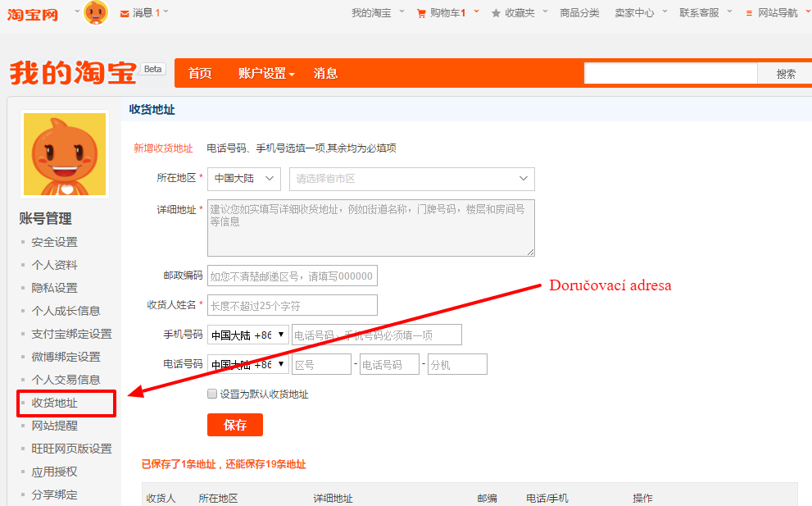The width and height of the screenshot is (812, 506).
Task: Expand the 账户设置 menu in orange bar
Action: 266,73
